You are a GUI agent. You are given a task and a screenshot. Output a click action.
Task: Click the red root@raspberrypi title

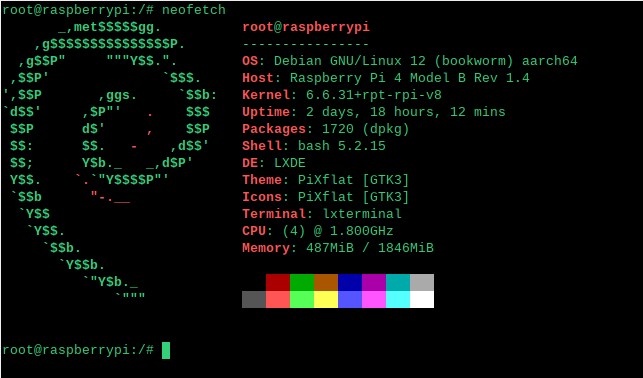click(x=306, y=27)
